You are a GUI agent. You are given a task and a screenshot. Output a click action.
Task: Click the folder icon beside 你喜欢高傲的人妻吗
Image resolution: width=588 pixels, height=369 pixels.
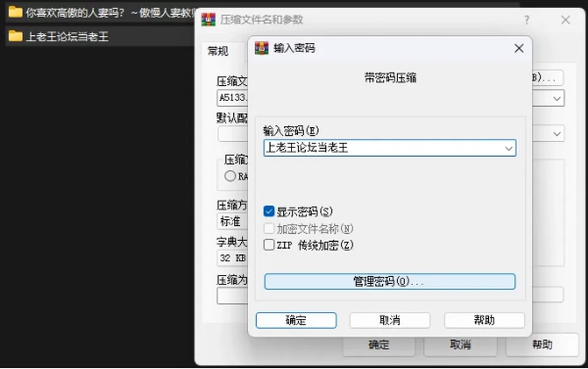click(x=15, y=12)
